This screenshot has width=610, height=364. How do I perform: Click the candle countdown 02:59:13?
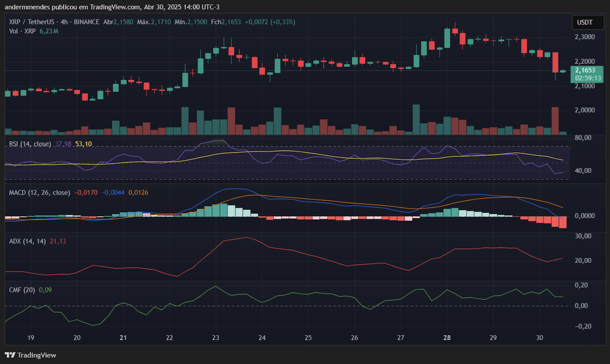[x=588, y=79]
